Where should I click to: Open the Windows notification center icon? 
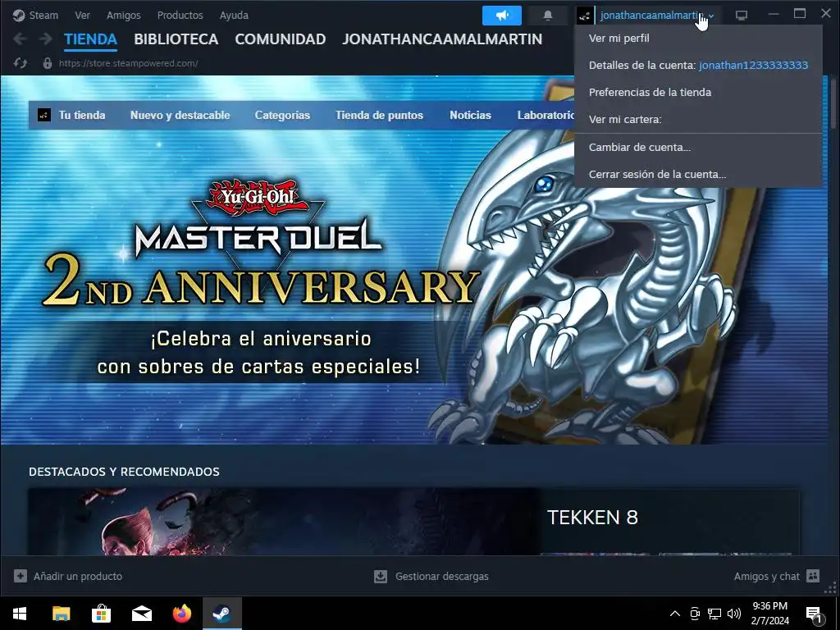click(814, 614)
